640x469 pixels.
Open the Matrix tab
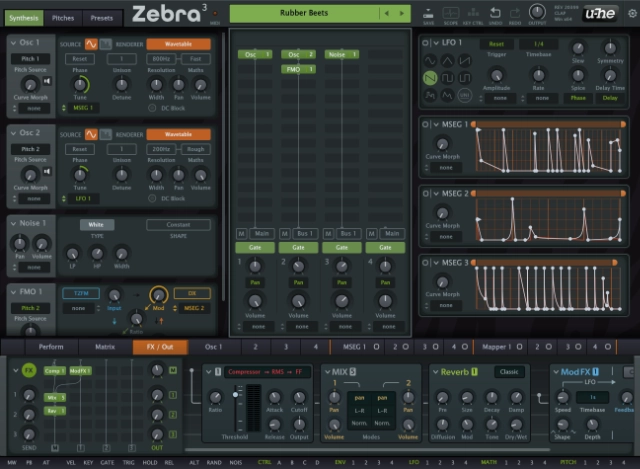coord(105,347)
